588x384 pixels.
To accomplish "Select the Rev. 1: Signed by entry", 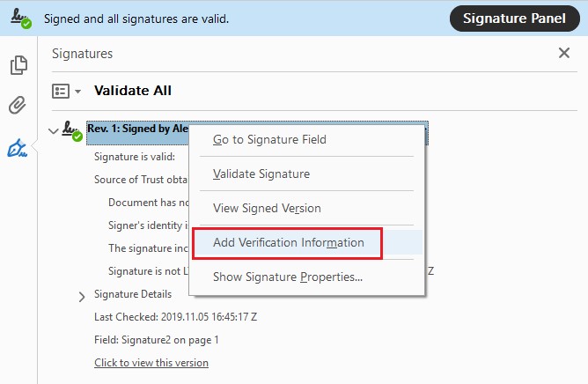I will (137, 129).
